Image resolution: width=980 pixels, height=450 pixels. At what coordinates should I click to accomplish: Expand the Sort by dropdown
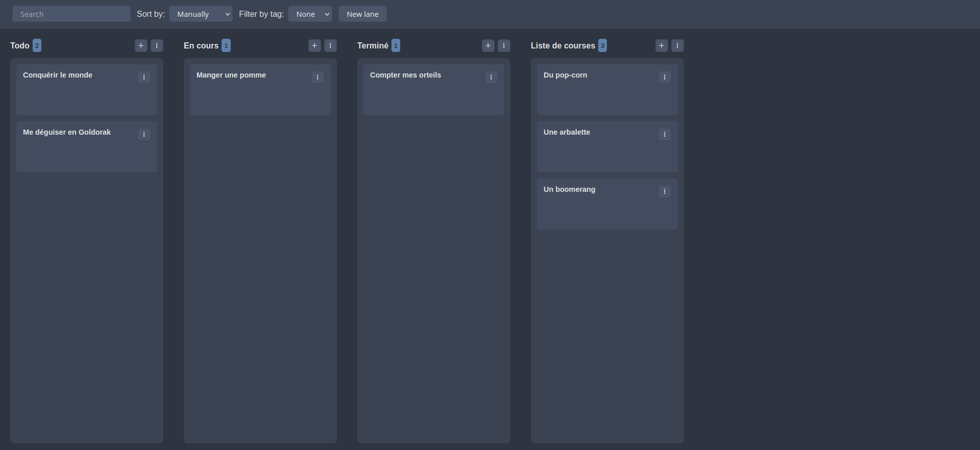(201, 14)
